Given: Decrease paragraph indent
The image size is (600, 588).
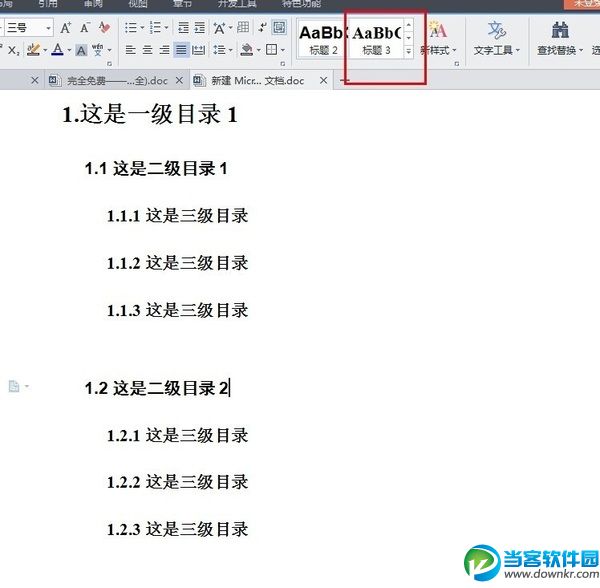Looking at the screenshot, I should (183, 28).
